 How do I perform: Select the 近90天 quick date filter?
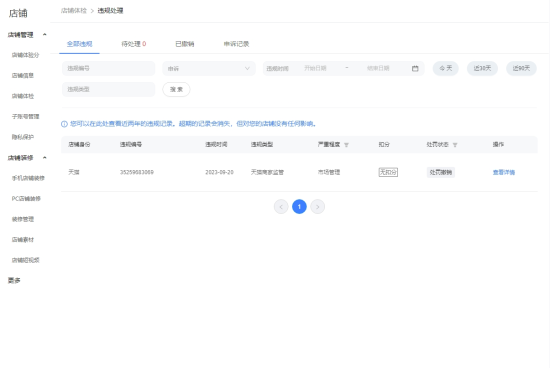521,68
